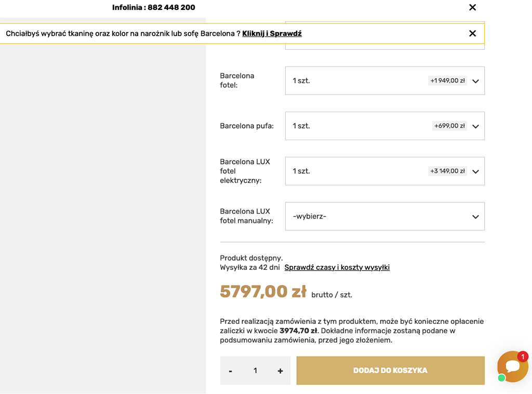Check shipping via Sprawdź czasy i koszty wysyłki
The width and height of the screenshot is (532, 394).
point(337,267)
